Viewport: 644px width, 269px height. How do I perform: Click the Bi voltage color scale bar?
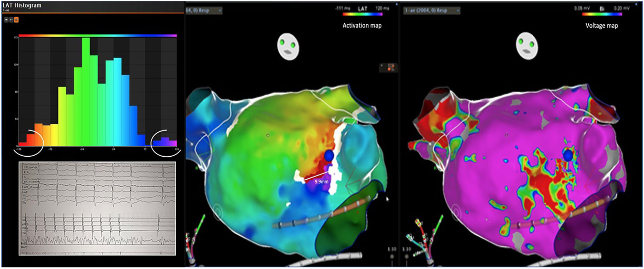tap(602, 14)
